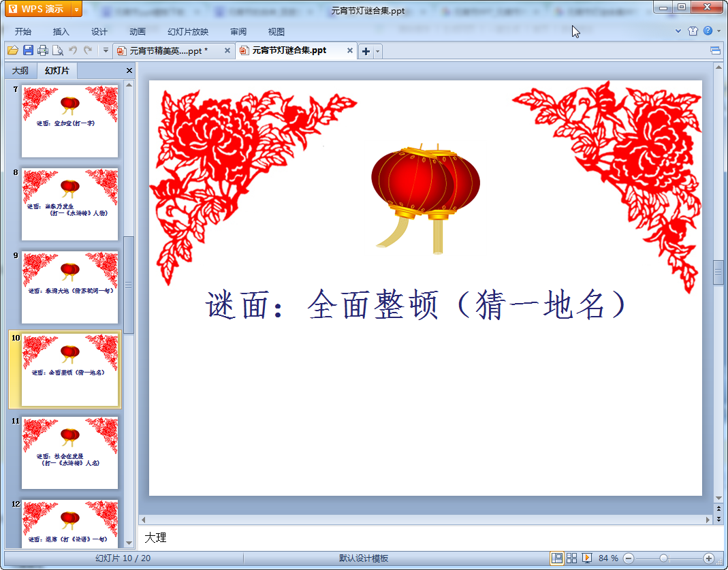The height and width of the screenshot is (570, 728).
Task: Click the editor vertical scroll up arrow
Action: (718, 67)
